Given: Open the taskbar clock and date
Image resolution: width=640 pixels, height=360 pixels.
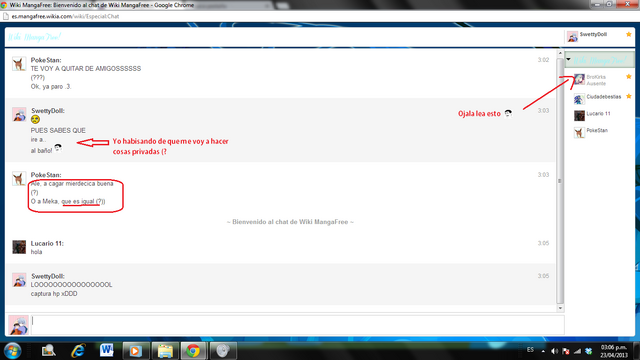Looking at the screenshot, I should pyautogui.click(x=614, y=351).
